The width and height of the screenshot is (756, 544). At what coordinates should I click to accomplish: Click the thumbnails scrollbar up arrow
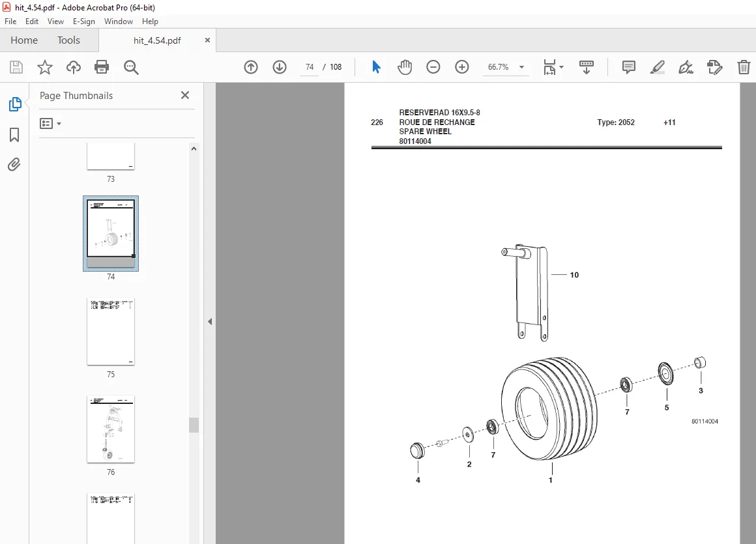pos(194,149)
